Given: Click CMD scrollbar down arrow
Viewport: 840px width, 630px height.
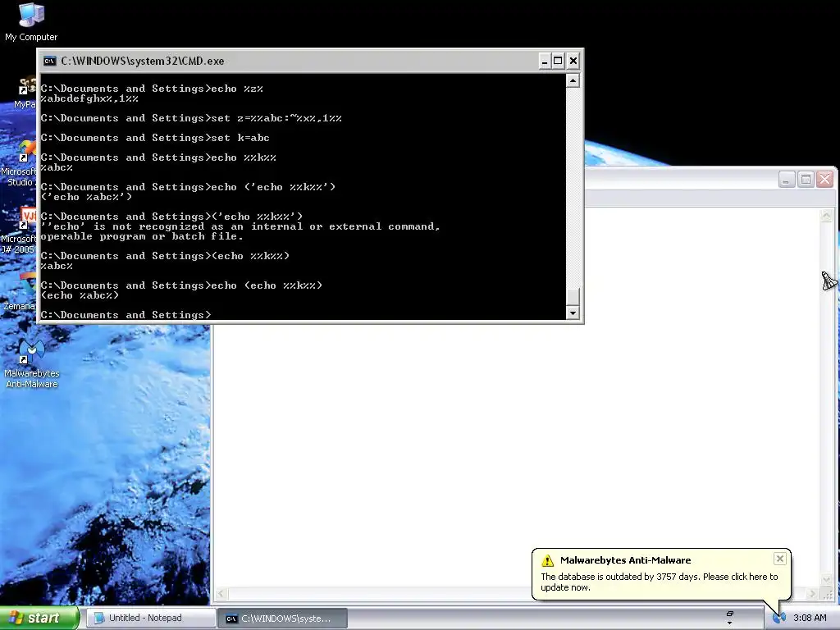Looking at the screenshot, I should (573, 313).
